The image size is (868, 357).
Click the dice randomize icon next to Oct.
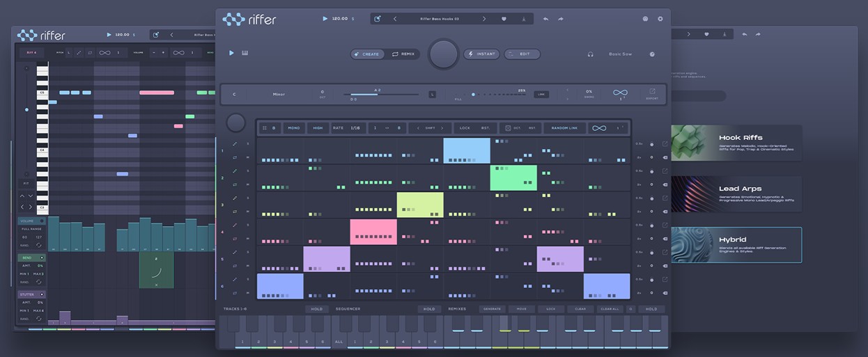click(508, 128)
